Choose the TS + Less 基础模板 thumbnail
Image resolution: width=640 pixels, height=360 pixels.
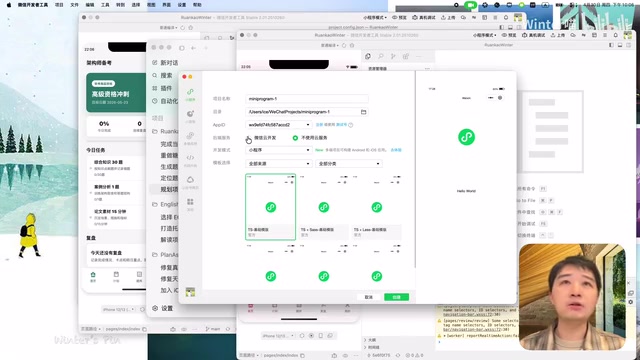pyautogui.click(x=377, y=207)
